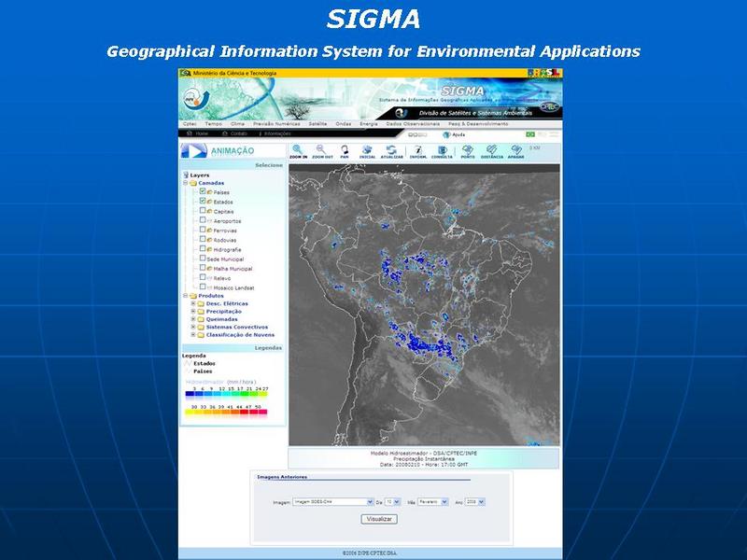Click the Queimadas folder icon
Image resolution: width=747 pixels, height=560 pixels.
click(x=201, y=319)
